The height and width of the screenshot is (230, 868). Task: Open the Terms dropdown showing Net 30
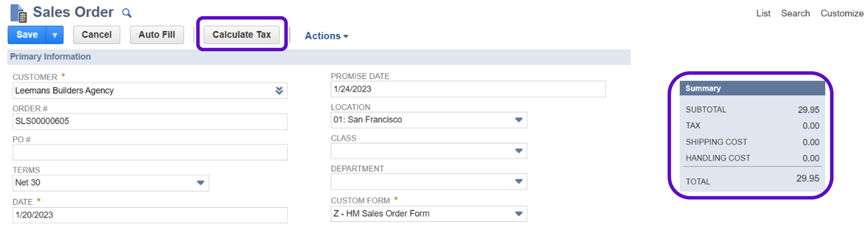(x=200, y=183)
